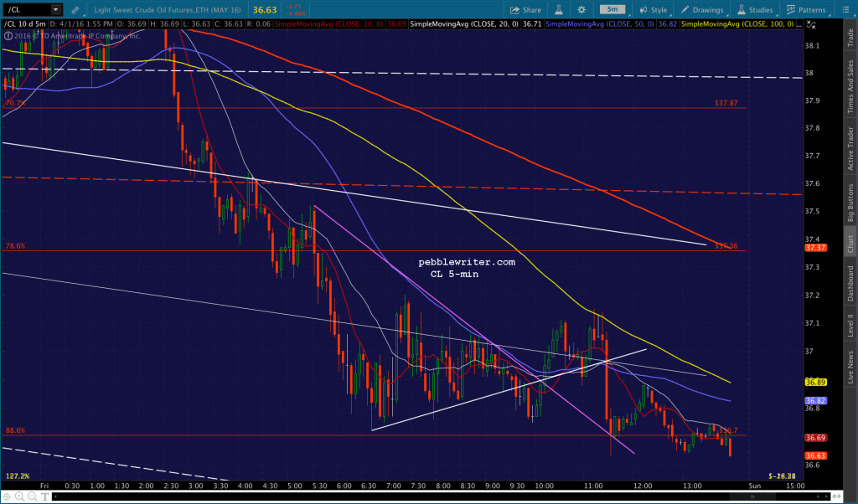
Task: Click SimpleMovingAvg (CLOSE, 100, 0) study label
Action: [737, 24]
